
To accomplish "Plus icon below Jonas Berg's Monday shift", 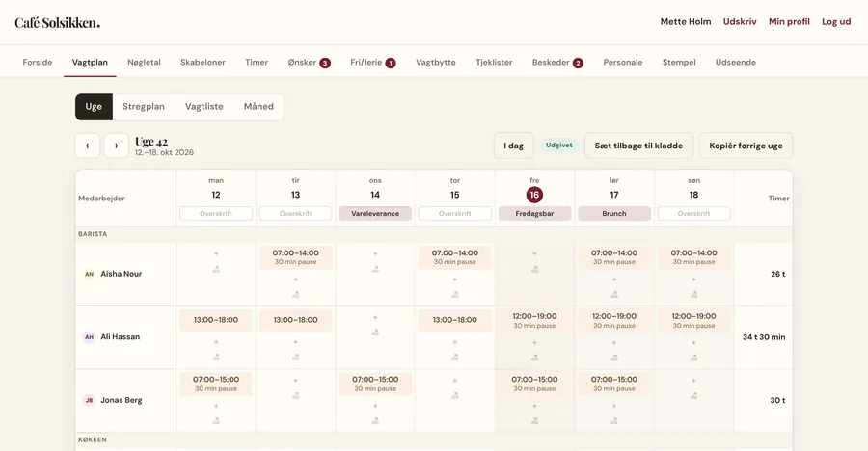I will pos(216,406).
